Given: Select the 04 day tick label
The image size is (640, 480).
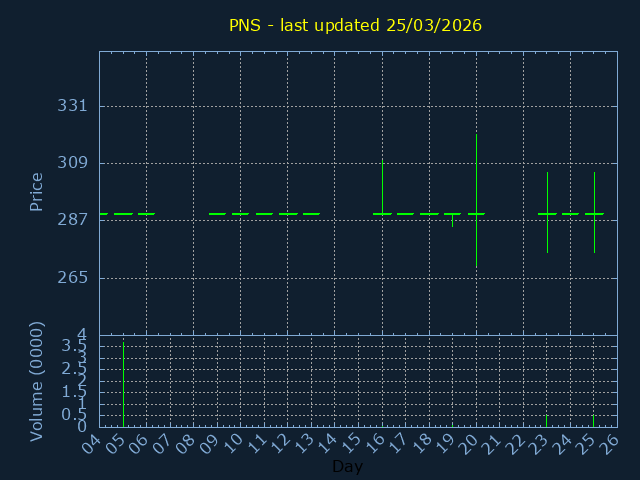Looking at the screenshot, I should [92, 443].
